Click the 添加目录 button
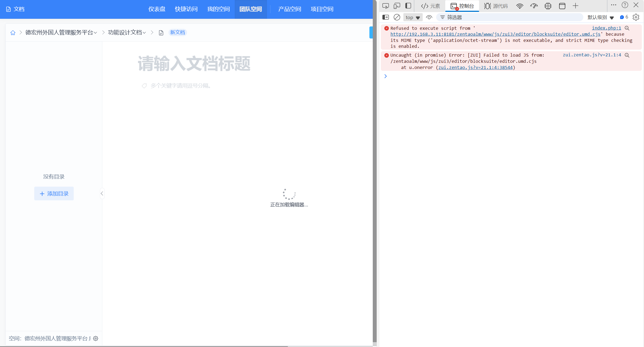 (54, 193)
